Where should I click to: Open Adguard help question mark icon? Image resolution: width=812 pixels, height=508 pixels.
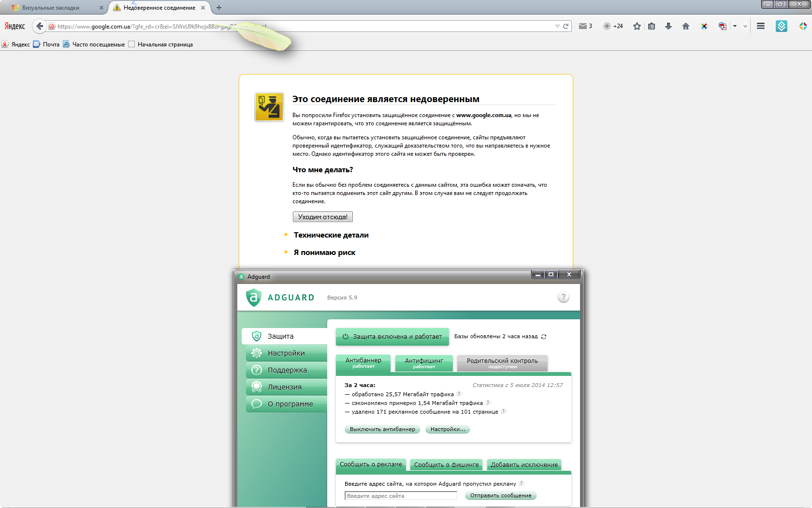click(x=563, y=297)
